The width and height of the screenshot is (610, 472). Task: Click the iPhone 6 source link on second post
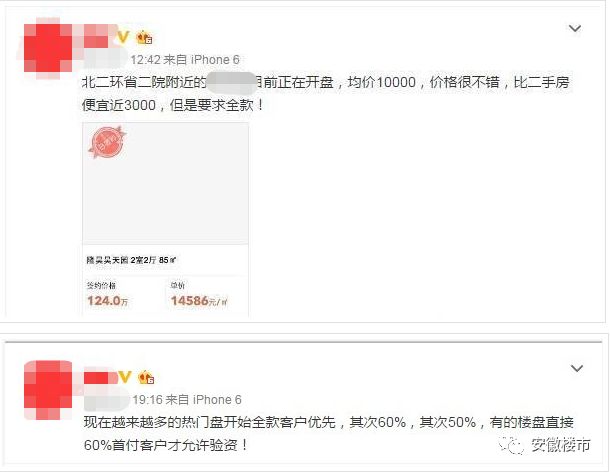pyautogui.click(x=217, y=400)
